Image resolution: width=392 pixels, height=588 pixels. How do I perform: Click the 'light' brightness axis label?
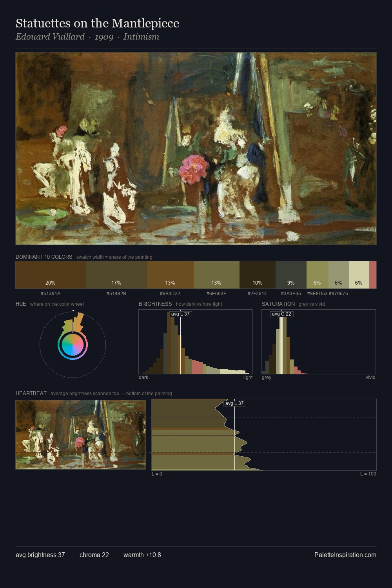(248, 377)
